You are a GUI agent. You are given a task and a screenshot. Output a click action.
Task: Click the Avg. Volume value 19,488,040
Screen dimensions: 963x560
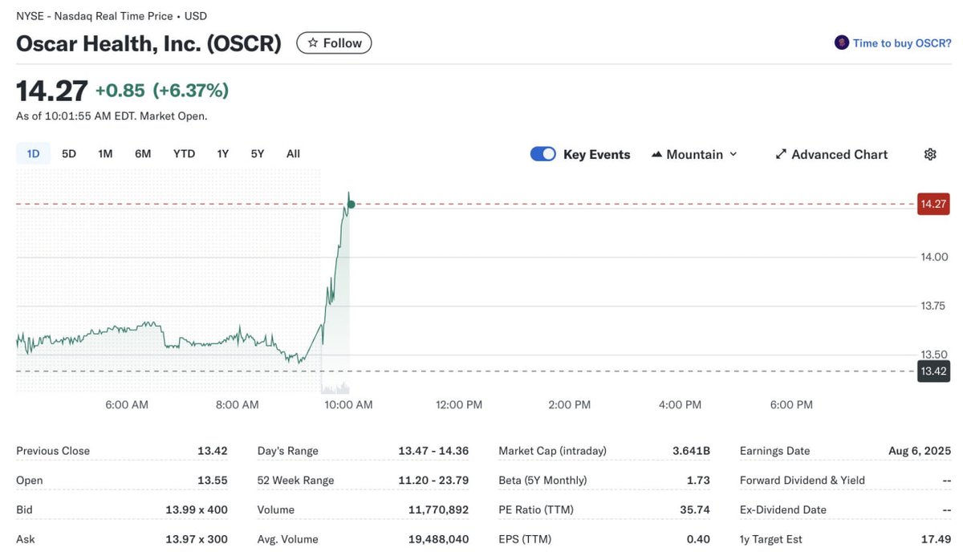click(x=438, y=539)
